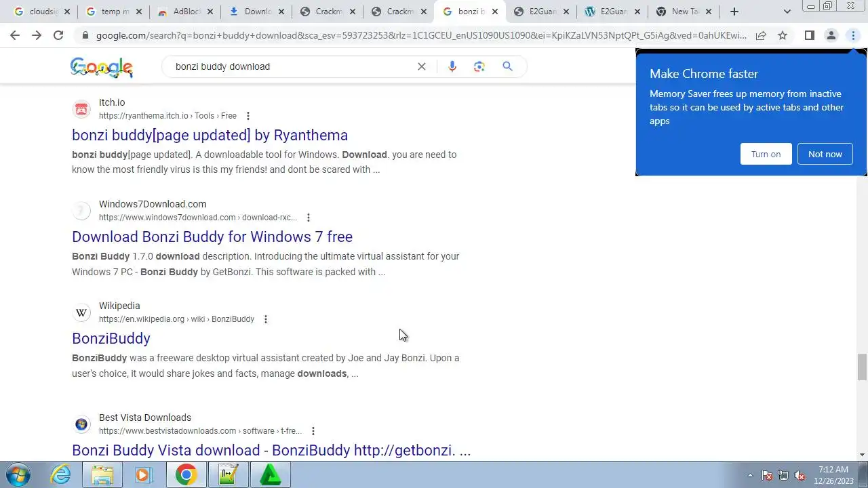Share this page via the address bar share icon

point(761,35)
